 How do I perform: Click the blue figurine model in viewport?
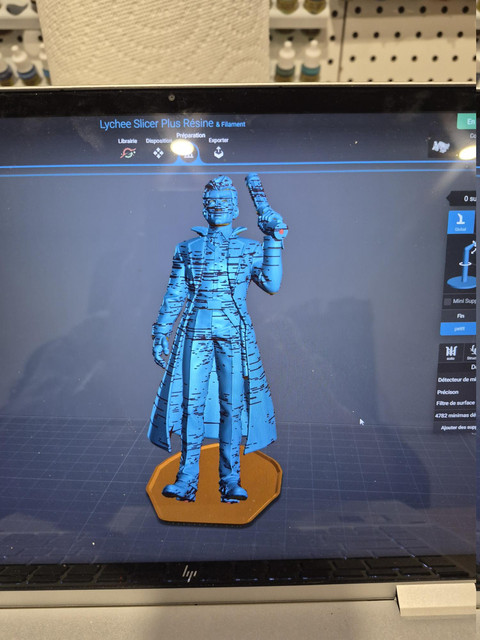coord(215,327)
